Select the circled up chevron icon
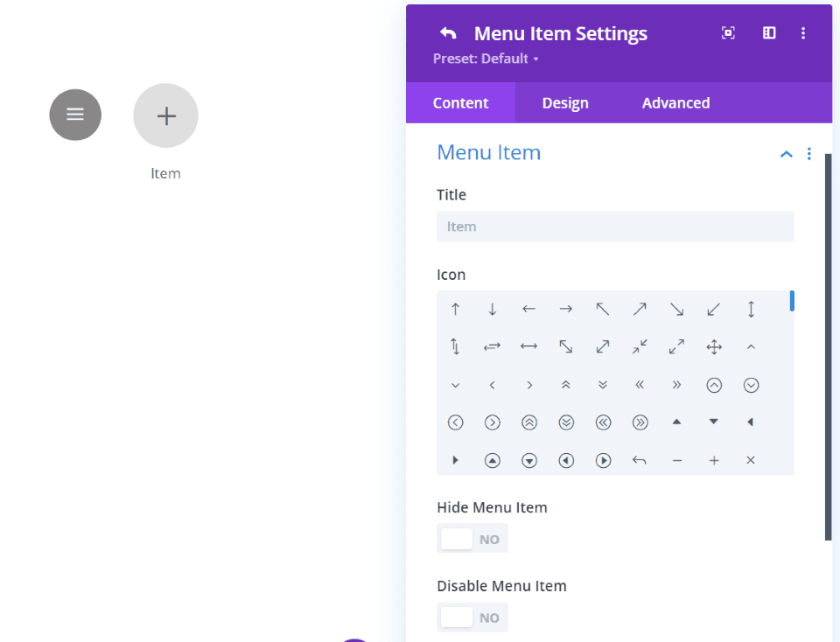The height and width of the screenshot is (642, 840). point(714,385)
